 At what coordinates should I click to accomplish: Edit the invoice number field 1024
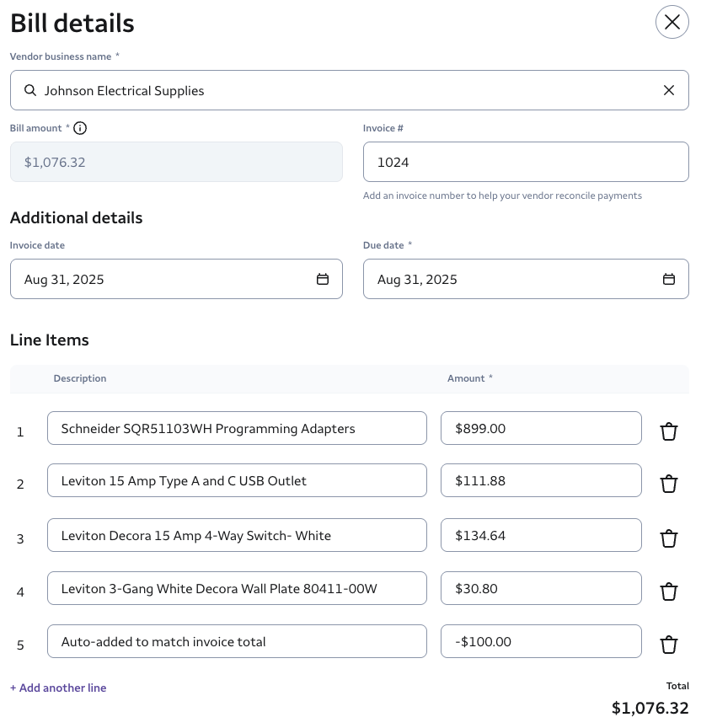525,162
